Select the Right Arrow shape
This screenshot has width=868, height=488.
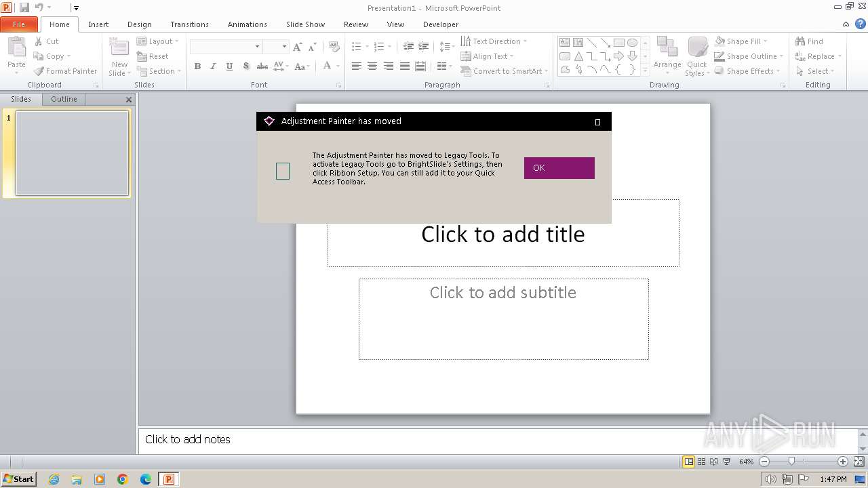pos(618,56)
